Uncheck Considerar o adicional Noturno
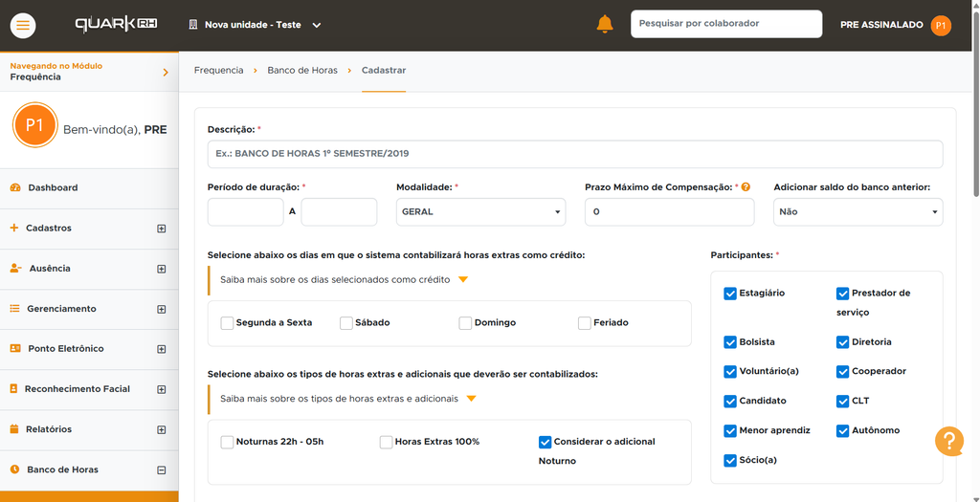980x502 pixels. pyautogui.click(x=545, y=442)
